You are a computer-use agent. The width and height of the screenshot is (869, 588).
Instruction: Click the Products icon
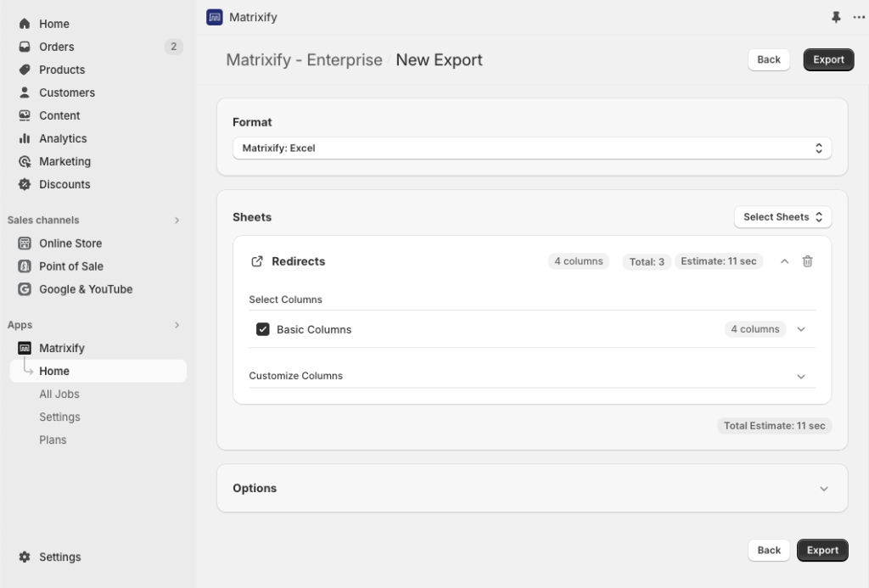tap(24, 70)
